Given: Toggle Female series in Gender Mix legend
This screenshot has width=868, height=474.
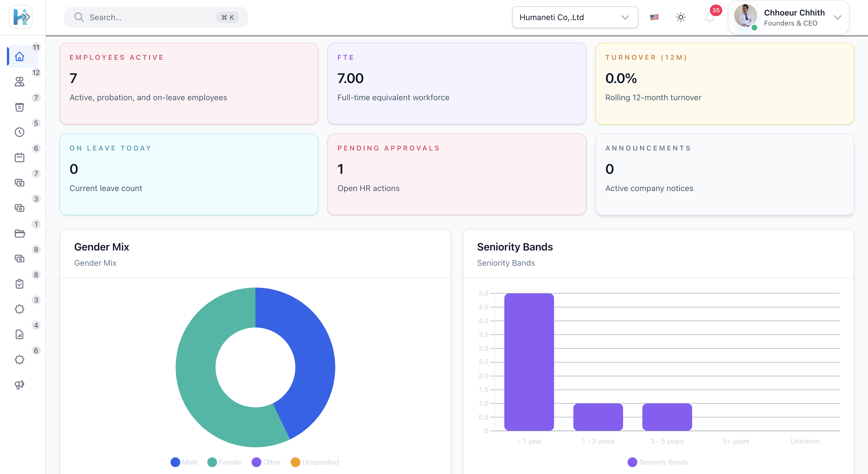Looking at the screenshot, I should (x=224, y=462).
